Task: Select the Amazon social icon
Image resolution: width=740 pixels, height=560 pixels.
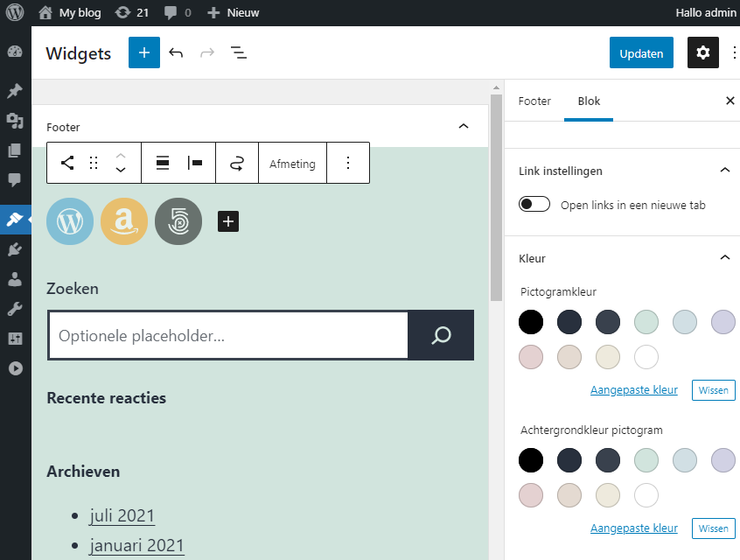Action: 124,221
